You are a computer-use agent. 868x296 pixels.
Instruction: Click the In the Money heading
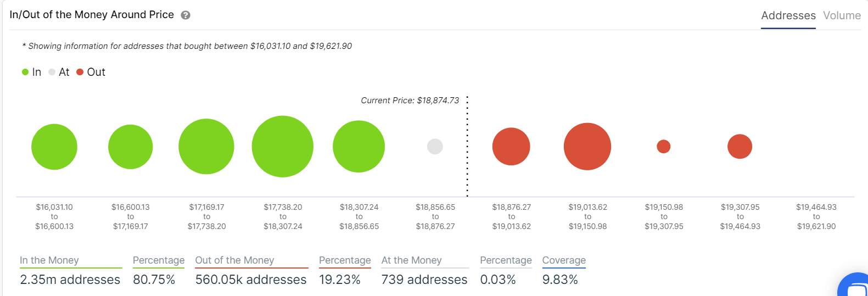point(49,260)
